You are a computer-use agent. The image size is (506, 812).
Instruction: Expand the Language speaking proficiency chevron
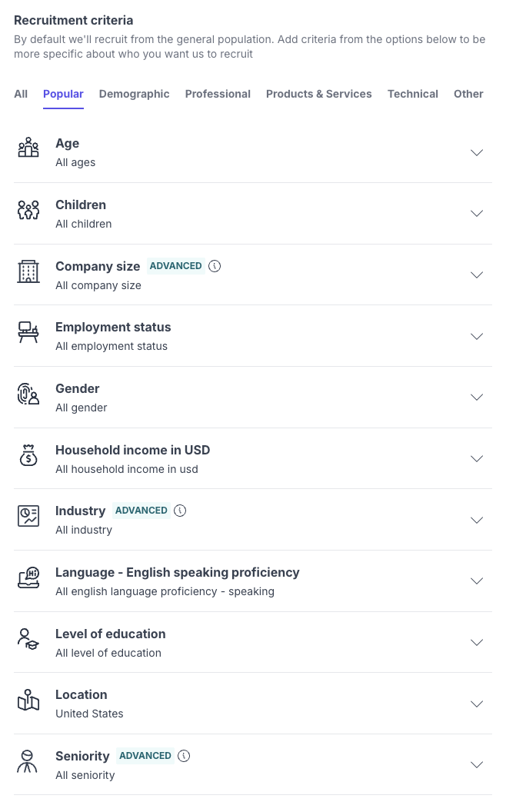[x=477, y=581]
